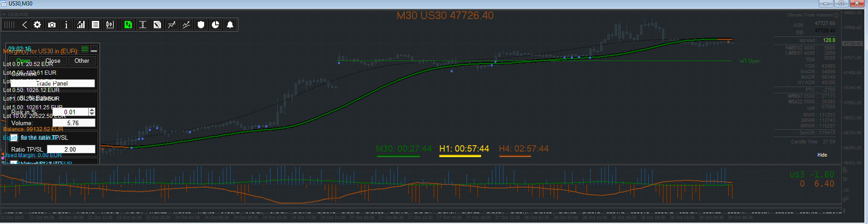Open the list view toolbar icon

pyautogui.click(x=95, y=25)
